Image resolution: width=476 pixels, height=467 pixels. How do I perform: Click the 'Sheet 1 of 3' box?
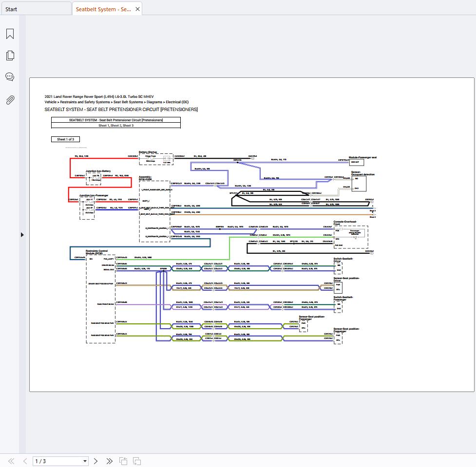point(65,139)
